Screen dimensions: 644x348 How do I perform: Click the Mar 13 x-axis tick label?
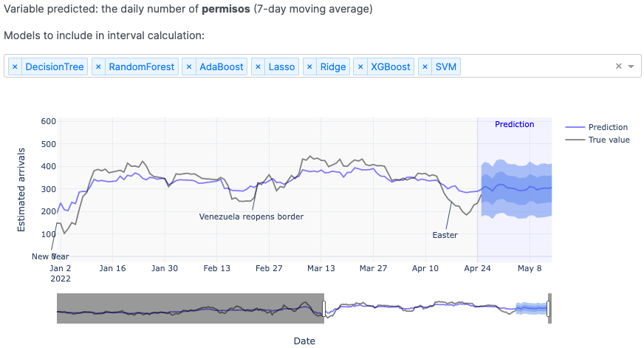coord(321,268)
